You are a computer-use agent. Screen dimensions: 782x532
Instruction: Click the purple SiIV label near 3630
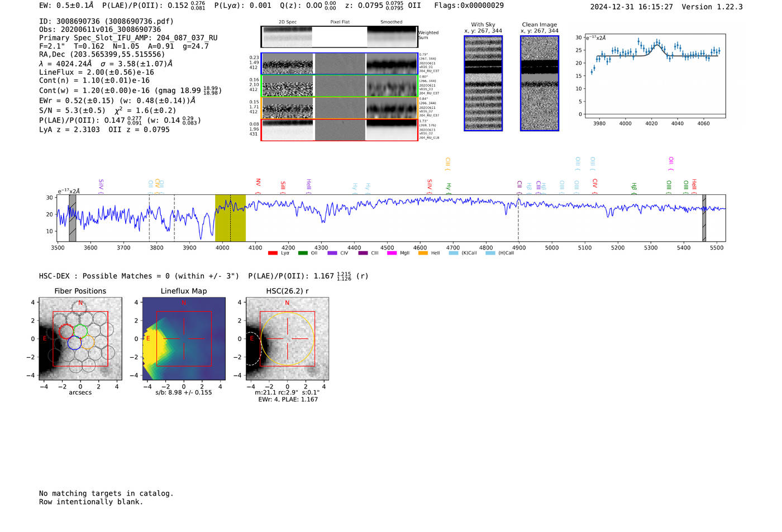[101, 185]
